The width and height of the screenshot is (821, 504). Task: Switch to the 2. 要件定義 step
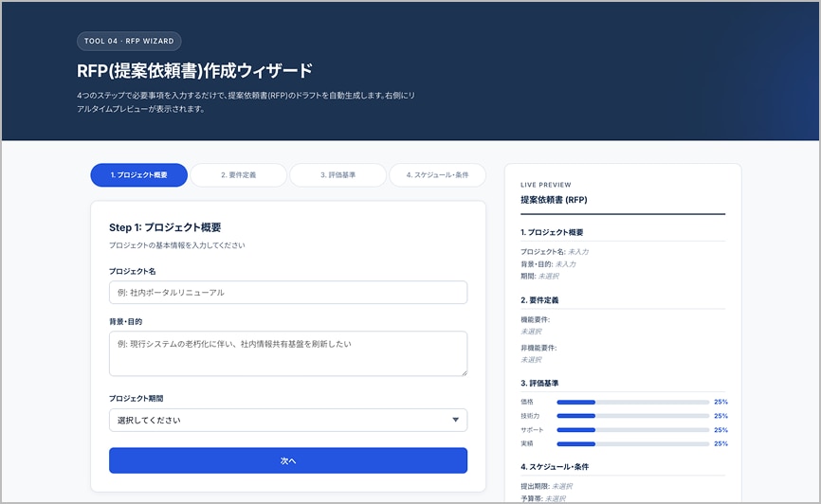coord(238,175)
